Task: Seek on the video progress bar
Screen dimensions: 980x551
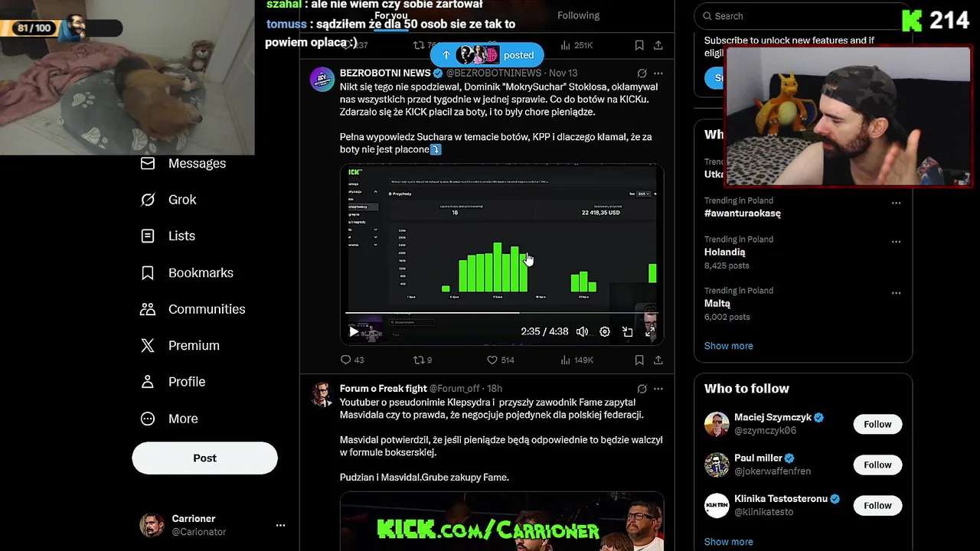Action: [x=501, y=313]
